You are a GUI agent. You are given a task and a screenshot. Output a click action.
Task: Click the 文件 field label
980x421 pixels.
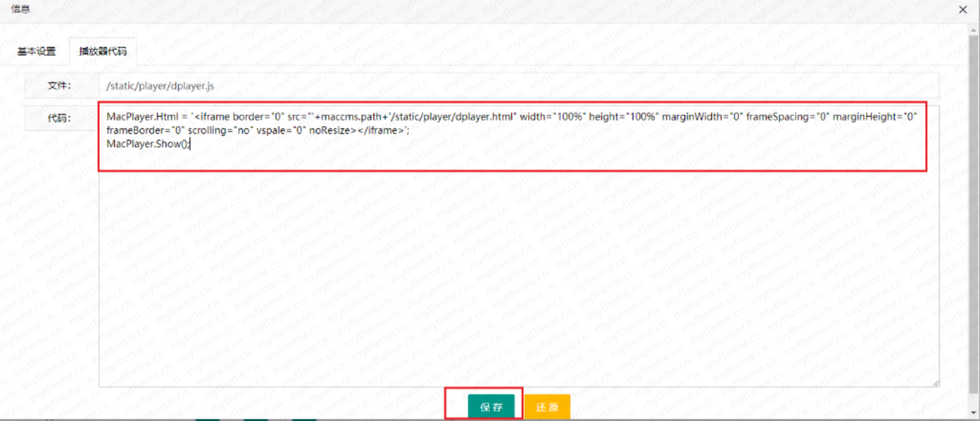click(x=59, y=86)
